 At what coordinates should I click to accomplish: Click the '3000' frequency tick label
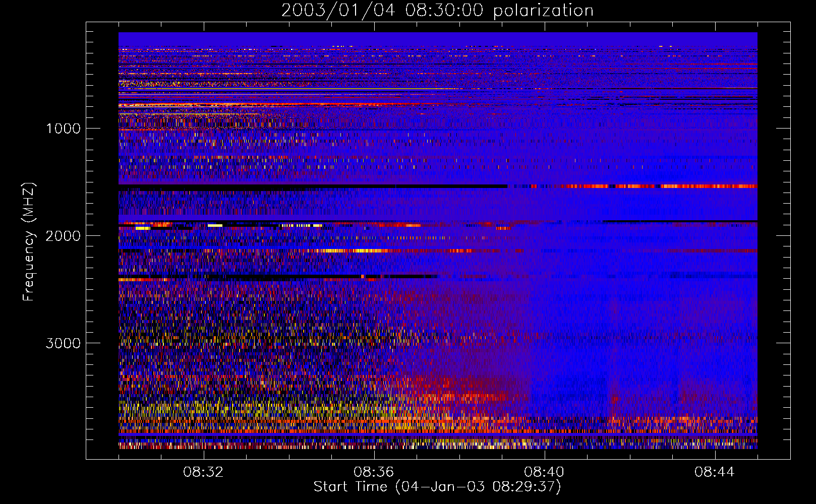63,343
